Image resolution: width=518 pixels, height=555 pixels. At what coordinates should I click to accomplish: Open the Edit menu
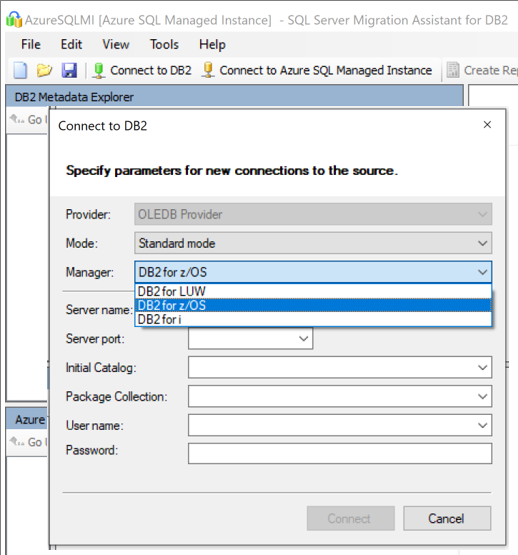tap(71, 45)
